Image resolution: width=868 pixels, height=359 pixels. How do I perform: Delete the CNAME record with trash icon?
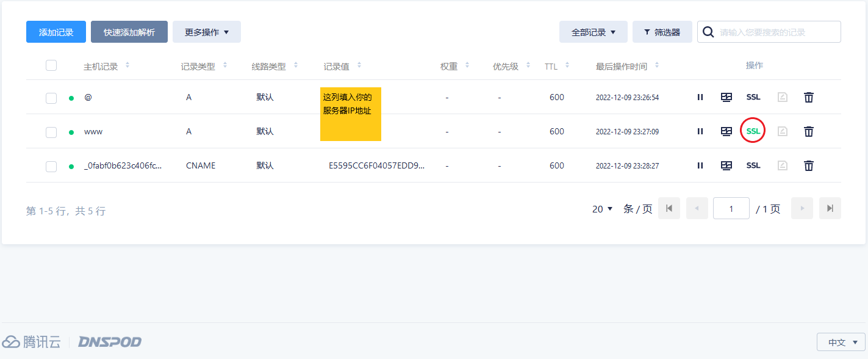pyautogui.click(x=809, y=165)
